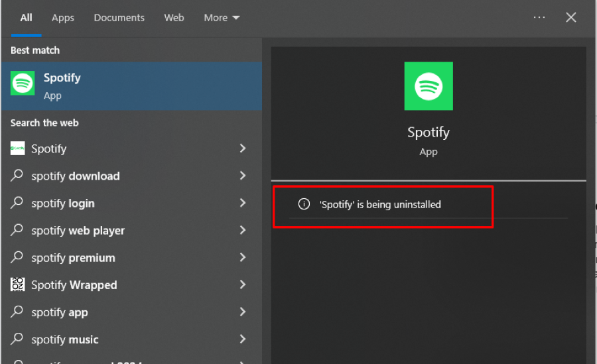597x364 pixels.
Task: Expand chevron for Spotify Wrapped
Action: click(243, 284)
